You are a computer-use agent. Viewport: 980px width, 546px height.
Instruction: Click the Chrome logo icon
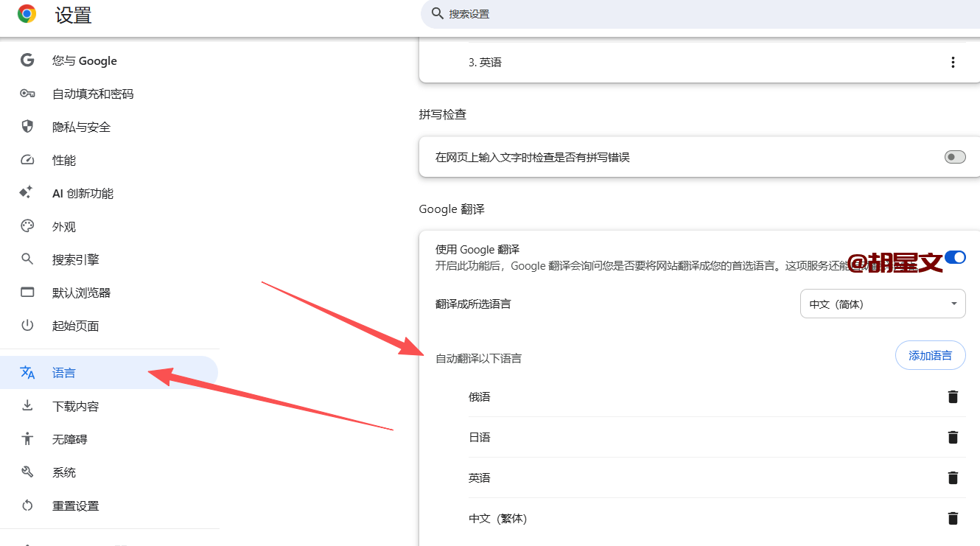coord(27,14)
